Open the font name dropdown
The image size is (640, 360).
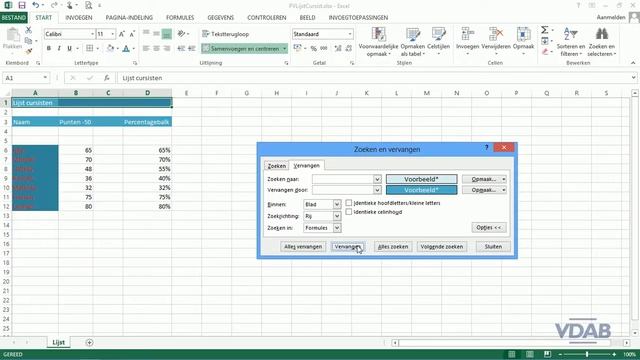tap(93, 34)
